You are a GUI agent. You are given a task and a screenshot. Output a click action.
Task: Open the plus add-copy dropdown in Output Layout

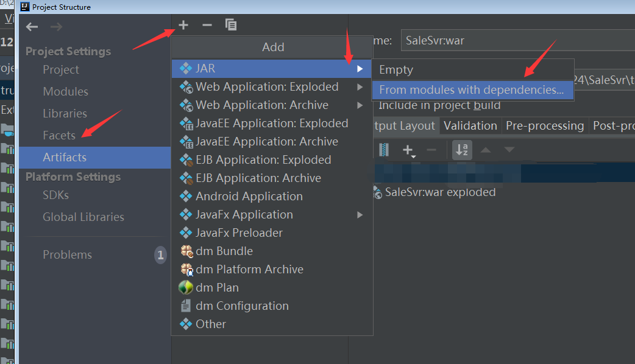[409, 150]
